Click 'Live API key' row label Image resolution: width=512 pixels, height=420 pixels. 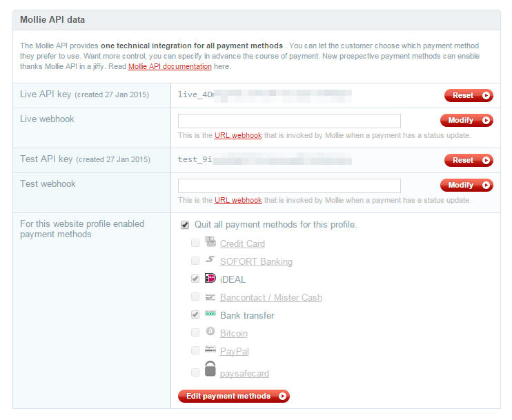coord(85,94)
